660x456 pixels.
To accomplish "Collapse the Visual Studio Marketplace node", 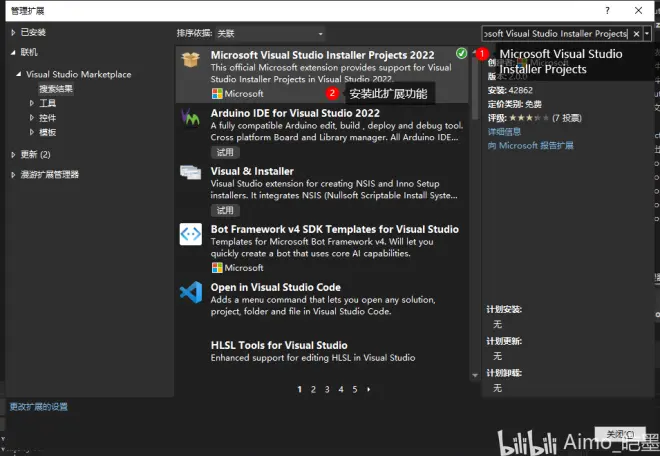I will (19, 74).
